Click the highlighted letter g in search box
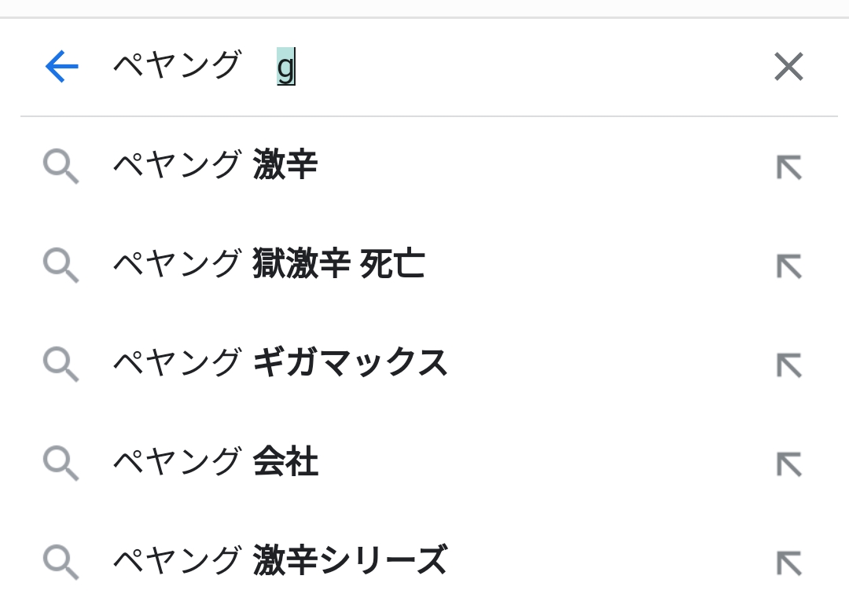849x616 pixels. point(285,68)
